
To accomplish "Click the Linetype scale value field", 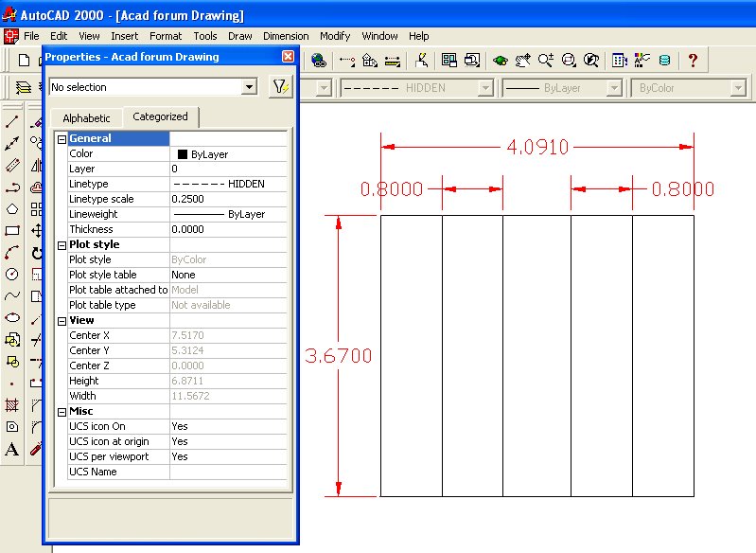I will click(x=228, y=199).
